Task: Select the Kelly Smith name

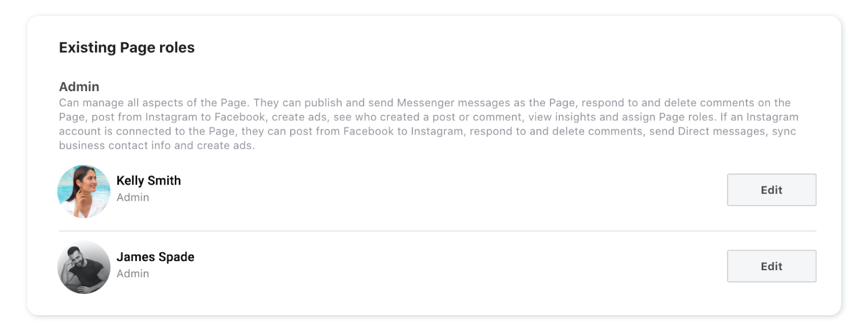Action: click(x=149, y=181)
